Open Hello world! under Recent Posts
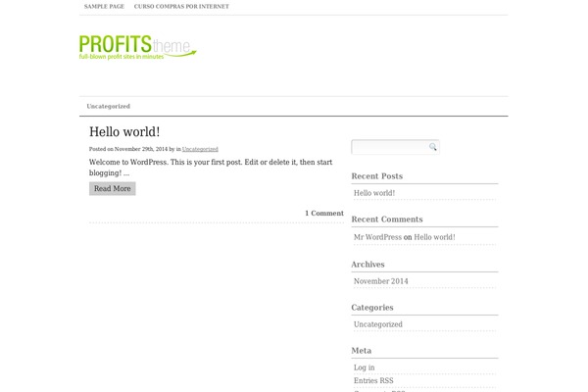Image resolution: width=588 pixels, height=392 pixels. [374, 193]
